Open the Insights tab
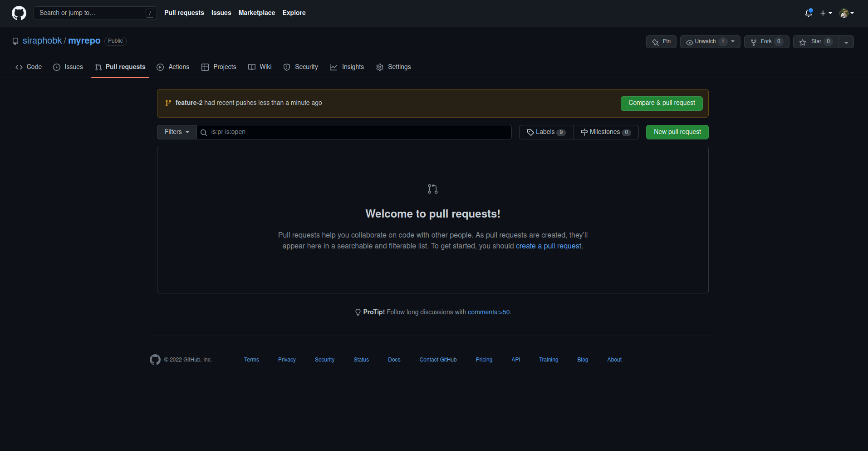Image resolution: width=868 pixels, height=451 pixels. [x=347, y=67]
